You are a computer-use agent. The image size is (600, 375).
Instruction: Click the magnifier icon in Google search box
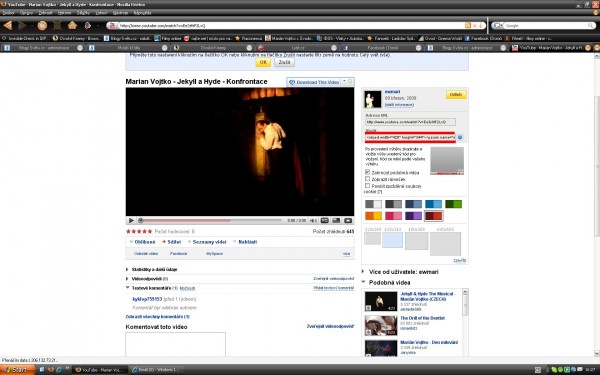click(x=591, y=26)
